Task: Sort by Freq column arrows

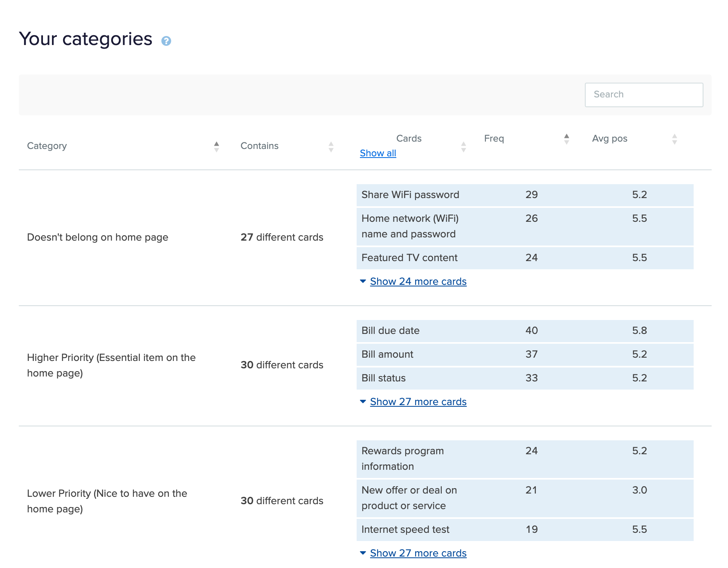Action: 566,139
